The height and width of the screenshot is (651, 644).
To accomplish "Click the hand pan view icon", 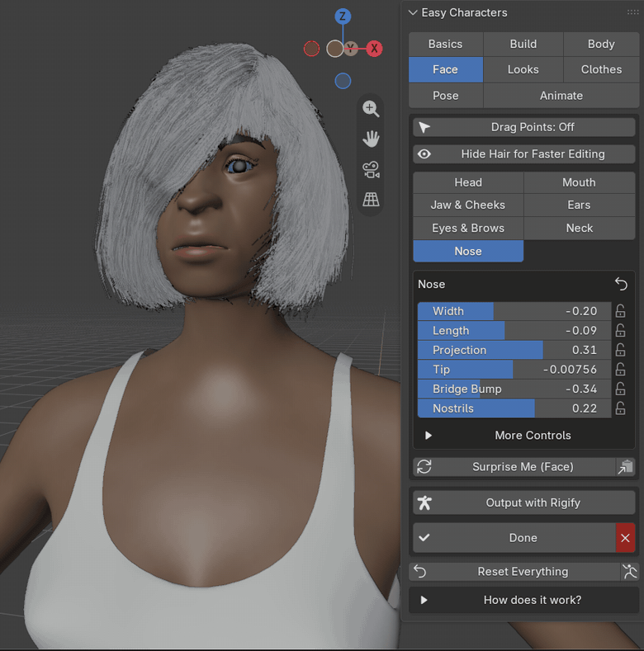I will click(371, 139).
